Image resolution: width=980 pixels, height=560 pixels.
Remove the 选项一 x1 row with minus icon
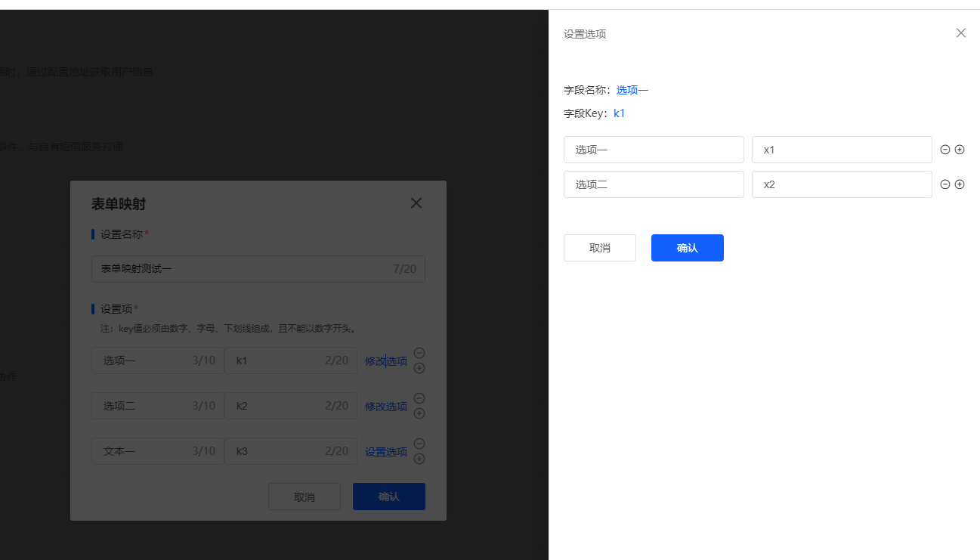tap(944, 150)
